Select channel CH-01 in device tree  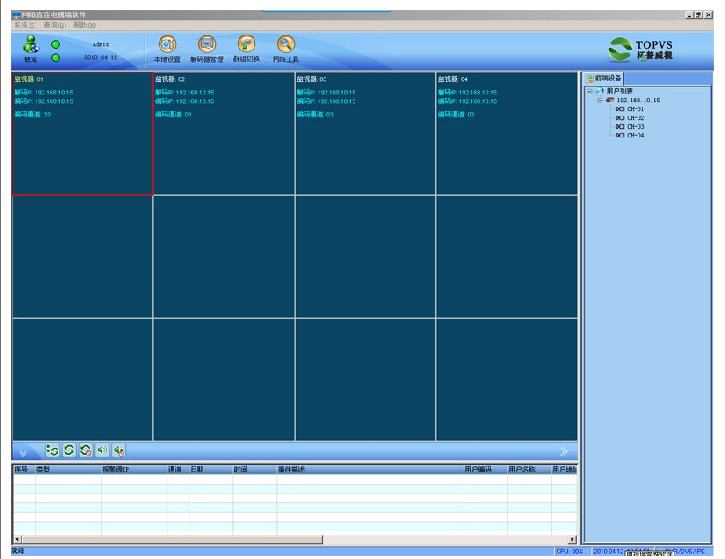(x=633, y=109)
